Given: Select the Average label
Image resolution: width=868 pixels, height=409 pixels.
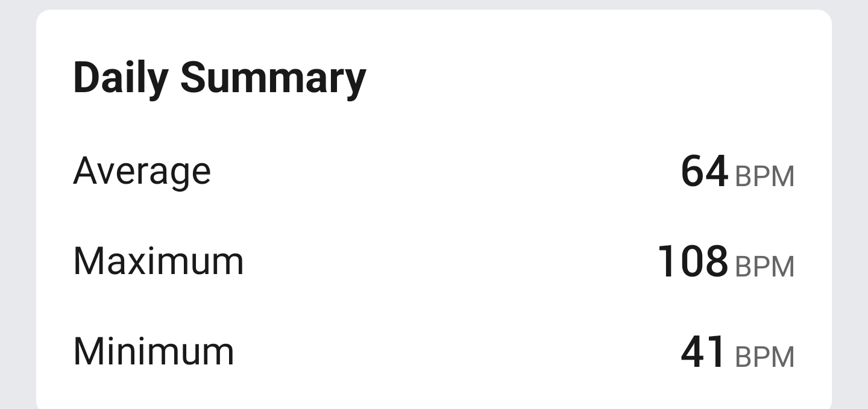Looking at the screenshot, I should click(142, 170).
